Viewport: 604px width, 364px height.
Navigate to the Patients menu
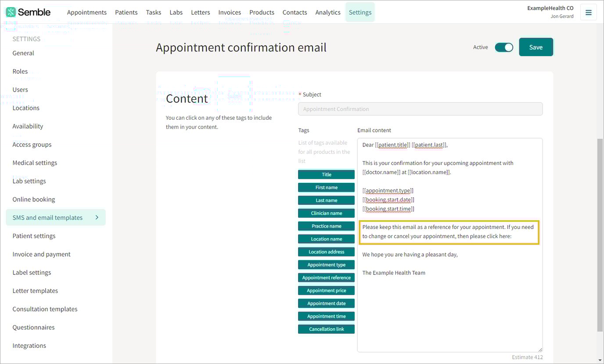point(126,12)
